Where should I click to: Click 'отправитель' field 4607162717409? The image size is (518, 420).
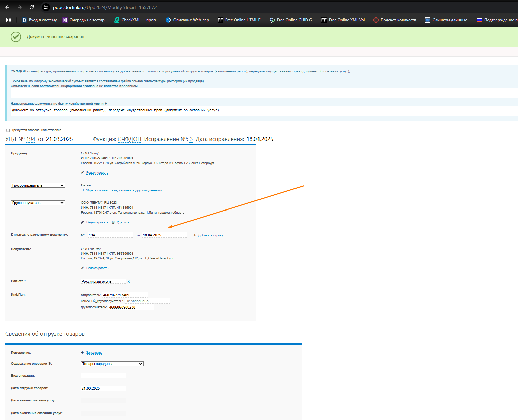tap(125, 295)
